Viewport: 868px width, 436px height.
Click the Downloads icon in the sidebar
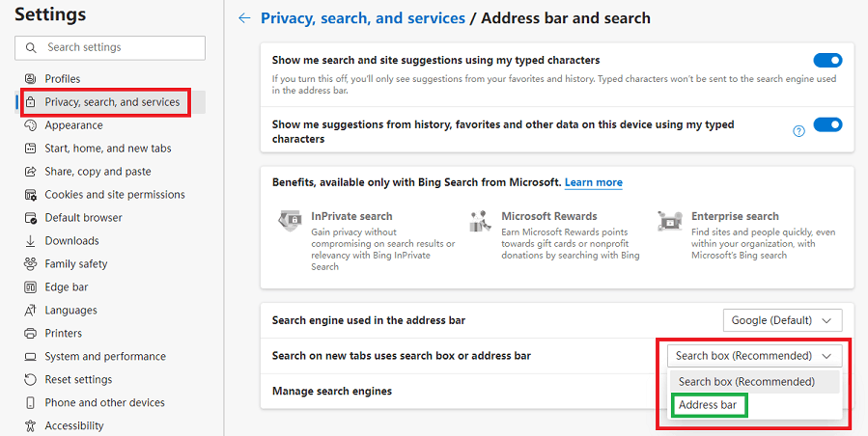point(30,241)
